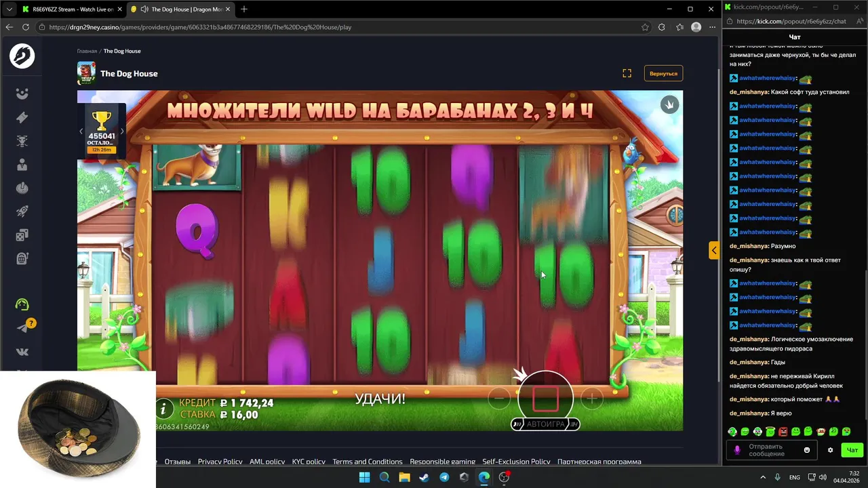Open the AML policy footer link
The height and width of the screenshot is (488, 868).
point(267,462)
